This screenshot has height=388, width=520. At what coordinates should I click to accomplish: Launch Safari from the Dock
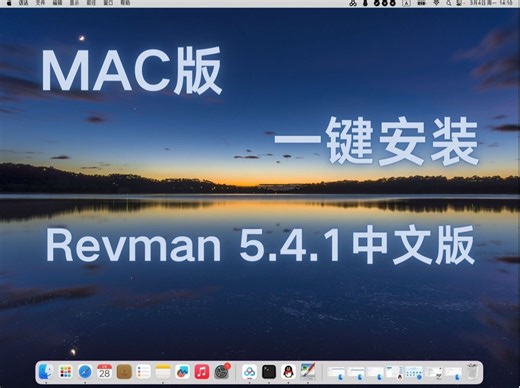[x=85, y=372]
